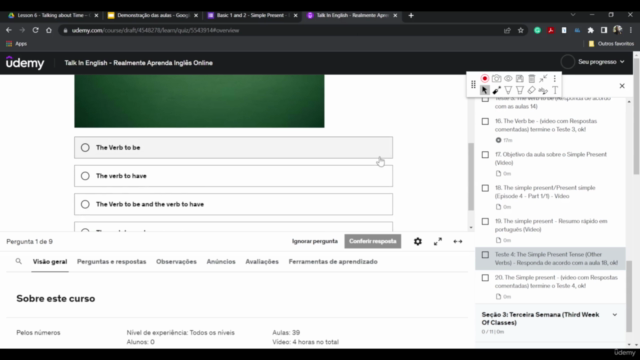Bookmark this page with the star icon

pyautogui.click(x=520, y=30)
